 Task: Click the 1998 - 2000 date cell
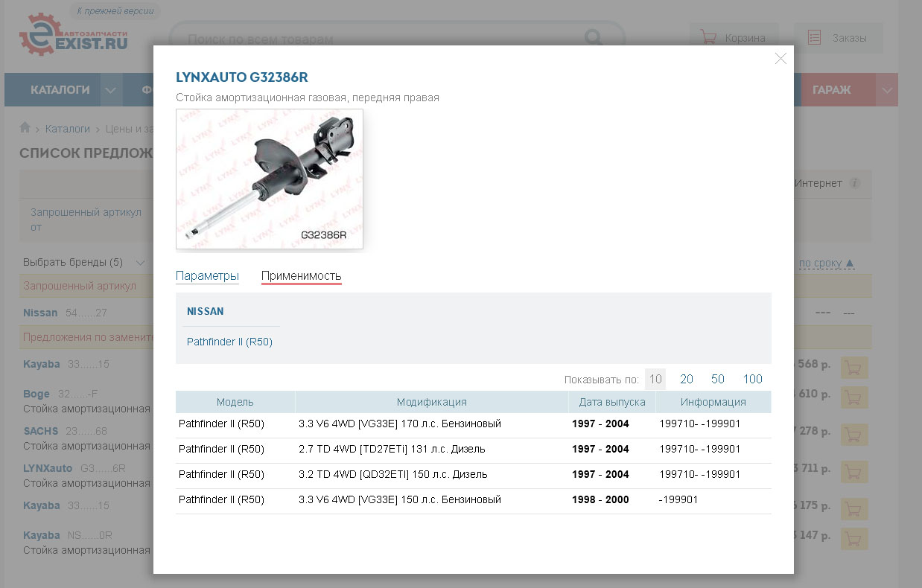tap(600, 500)
